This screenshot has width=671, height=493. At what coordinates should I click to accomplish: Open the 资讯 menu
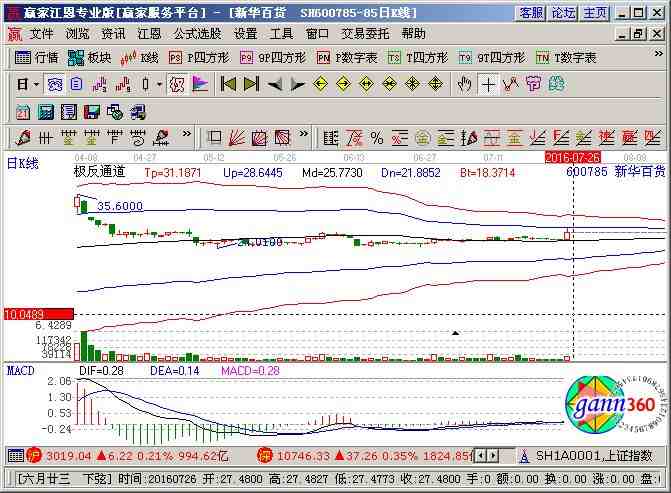(x=113, y=33)
